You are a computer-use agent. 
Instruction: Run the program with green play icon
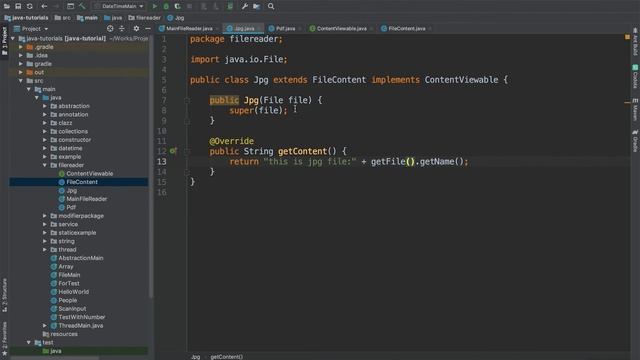[154, 6]
